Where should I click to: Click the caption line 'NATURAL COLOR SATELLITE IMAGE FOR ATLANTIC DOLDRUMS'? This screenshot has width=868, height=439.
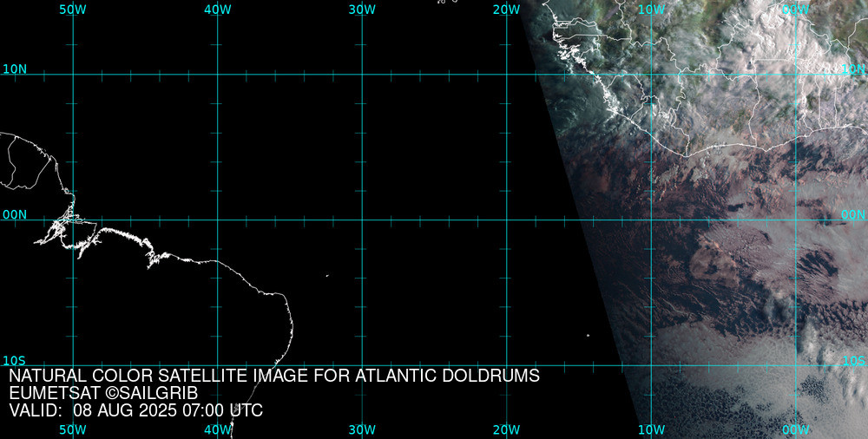click(x=274, y=376)
